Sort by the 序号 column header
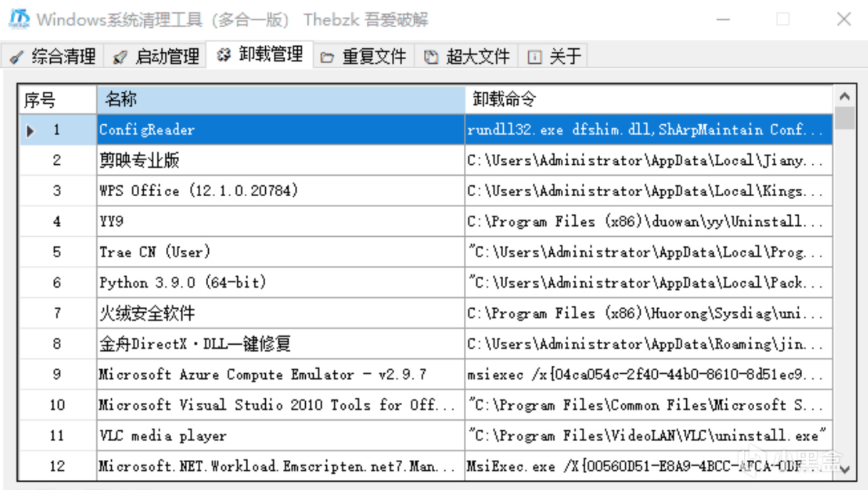This screenshot has height=490, width=868. 58,100
